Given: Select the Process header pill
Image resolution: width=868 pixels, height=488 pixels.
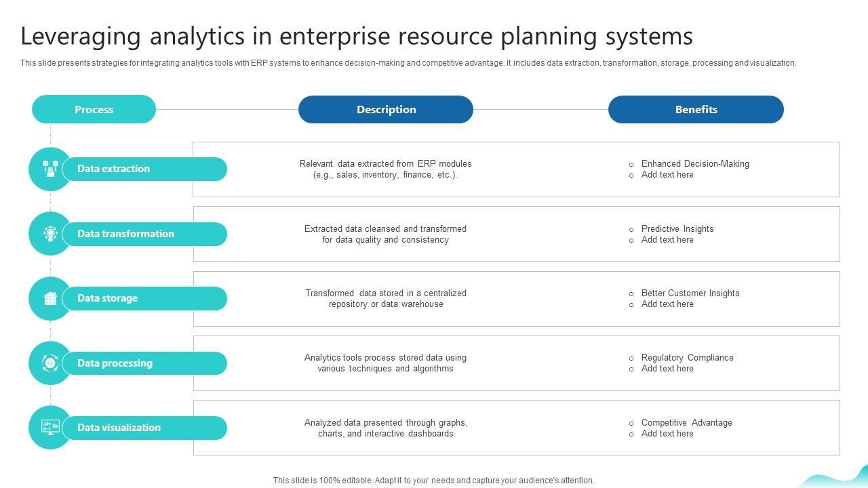Looking at the screenshot, I should click(94, 109).
